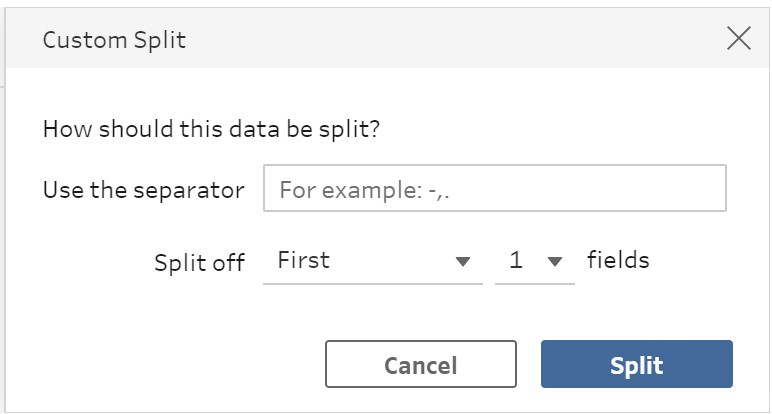Expand the arrow beside number 1
The width and height of the screenshot is (772, 414).
[x=555, y=262]
